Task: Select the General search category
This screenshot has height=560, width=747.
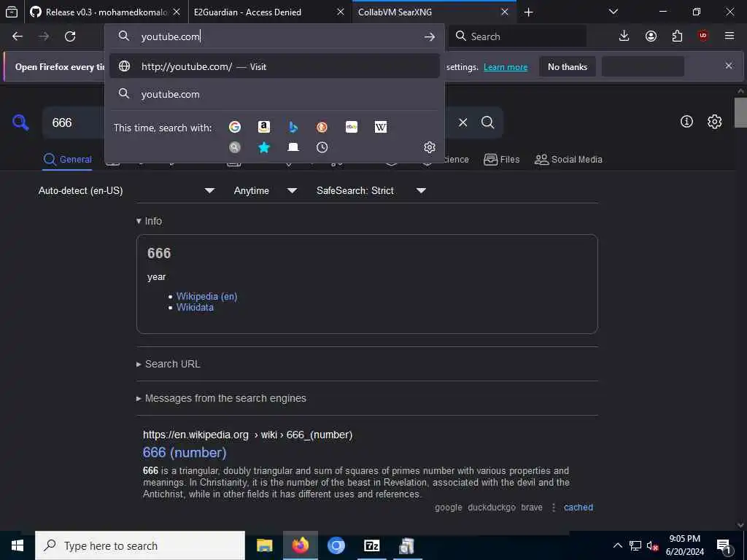Action: click(x=67, y=160)
